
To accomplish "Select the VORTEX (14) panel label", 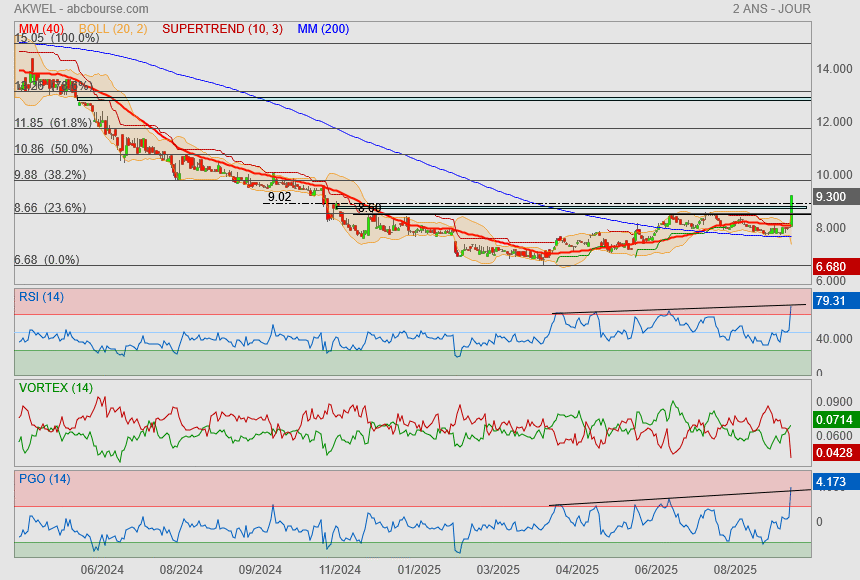I will point(56,387).
